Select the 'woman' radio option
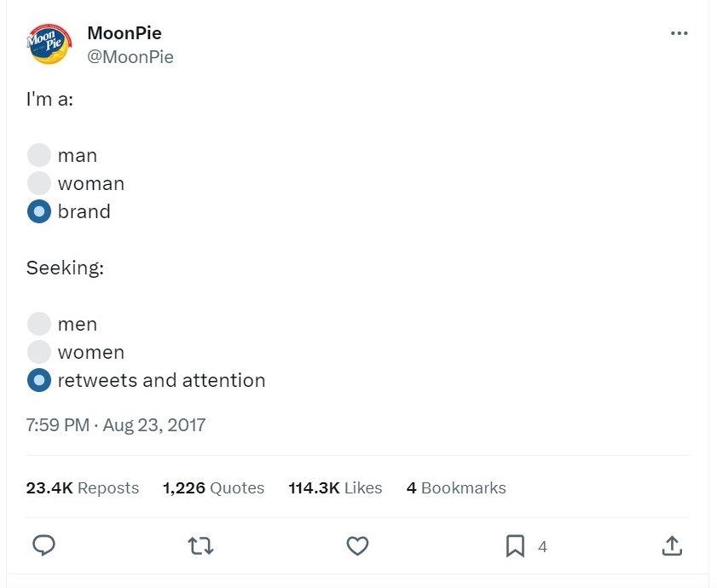 pos(39,183)
